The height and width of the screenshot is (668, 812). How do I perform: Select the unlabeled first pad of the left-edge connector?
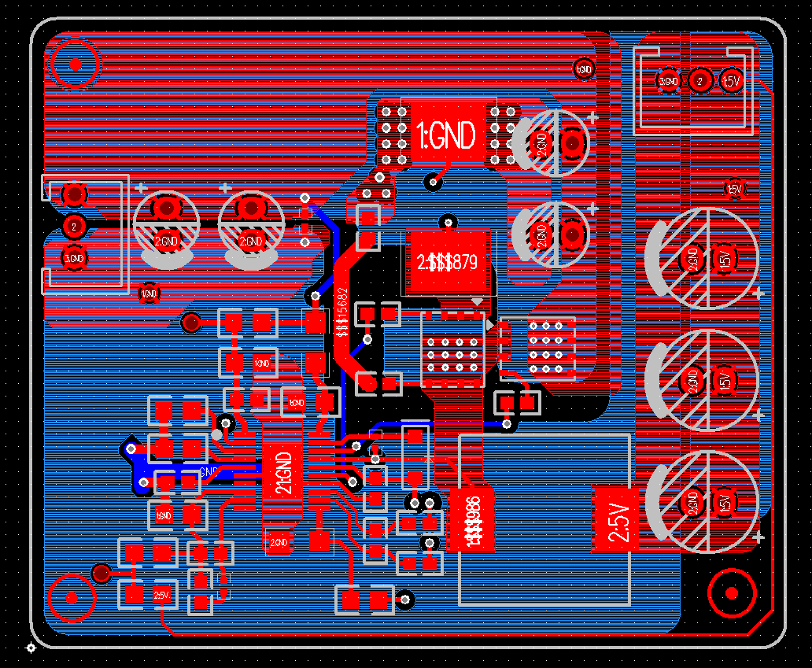pos(74,194)
